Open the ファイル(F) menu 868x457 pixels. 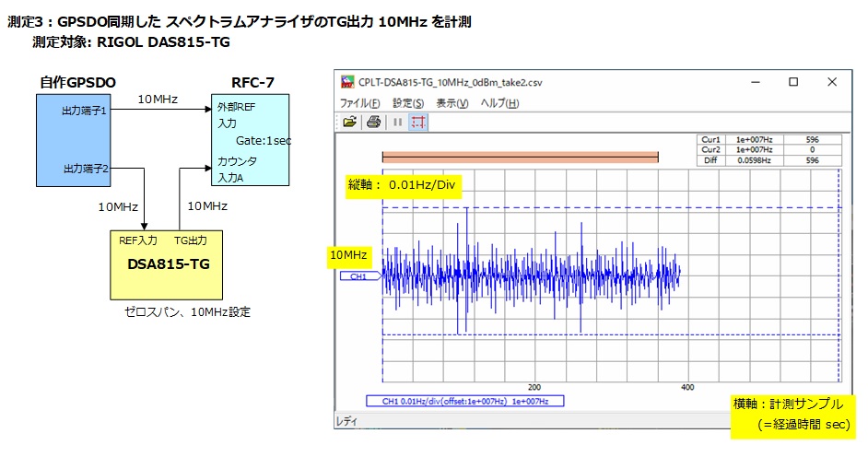359,103
